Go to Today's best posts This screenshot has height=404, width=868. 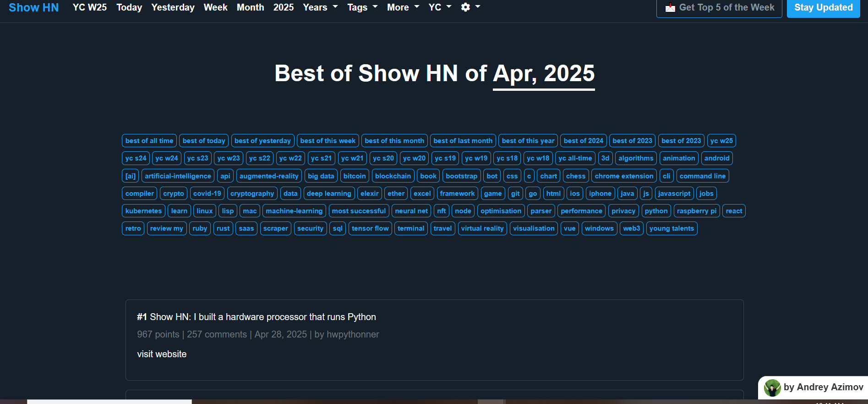tap(129, 7)
